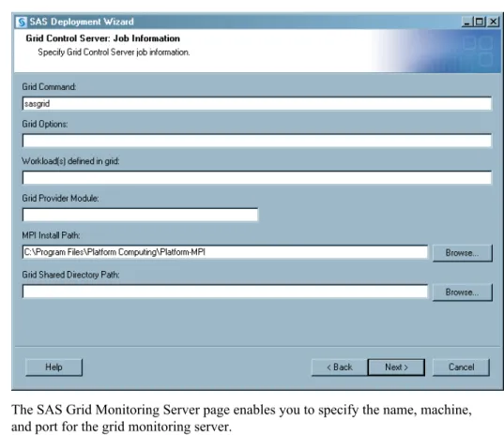Maximize the SAS Deployment Wizard window
This screenshot has width=504, height=435.
(480, 22)
